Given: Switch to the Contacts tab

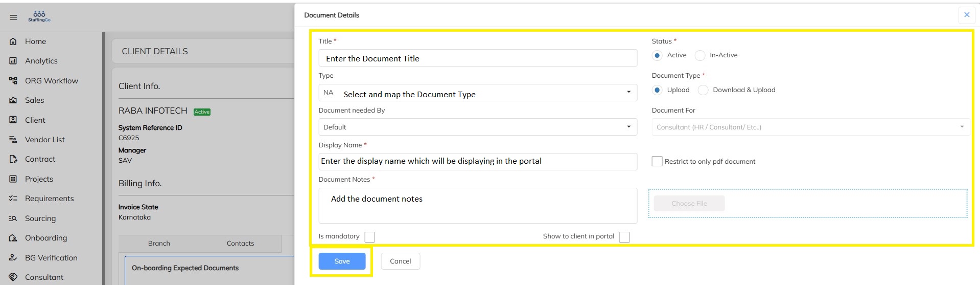Looking at the screenshot, I should click(240, 244).
